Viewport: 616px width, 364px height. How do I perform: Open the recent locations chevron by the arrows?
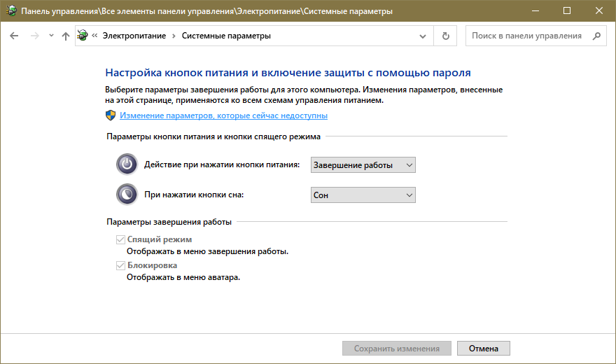51,36
